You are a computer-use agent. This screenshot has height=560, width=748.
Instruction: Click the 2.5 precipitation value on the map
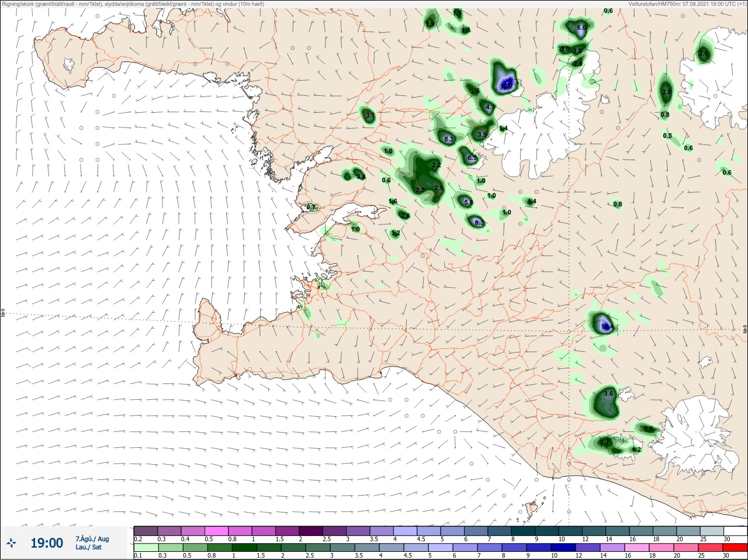pyautogui.click(x=420, y=190)
